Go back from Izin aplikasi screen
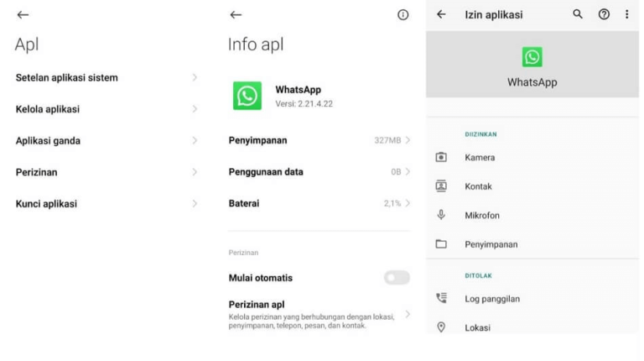 point(441,14)
